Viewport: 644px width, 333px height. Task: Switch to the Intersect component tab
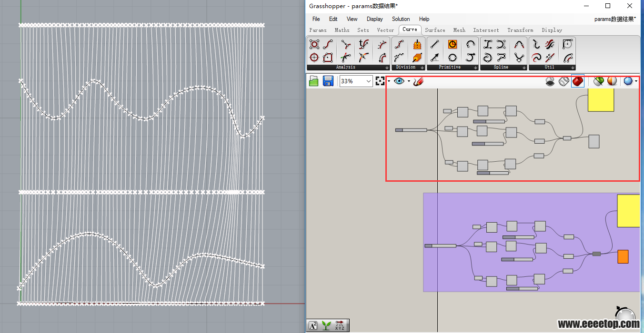pyautogui.click(x=486, y=30)
